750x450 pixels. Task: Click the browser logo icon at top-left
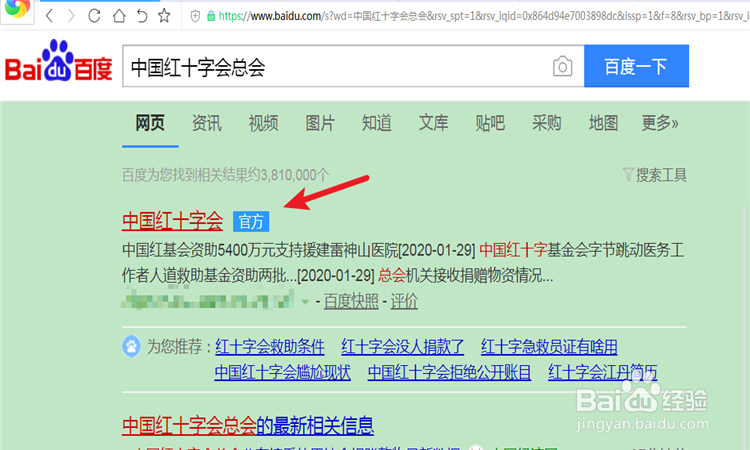tap(17, 8)
